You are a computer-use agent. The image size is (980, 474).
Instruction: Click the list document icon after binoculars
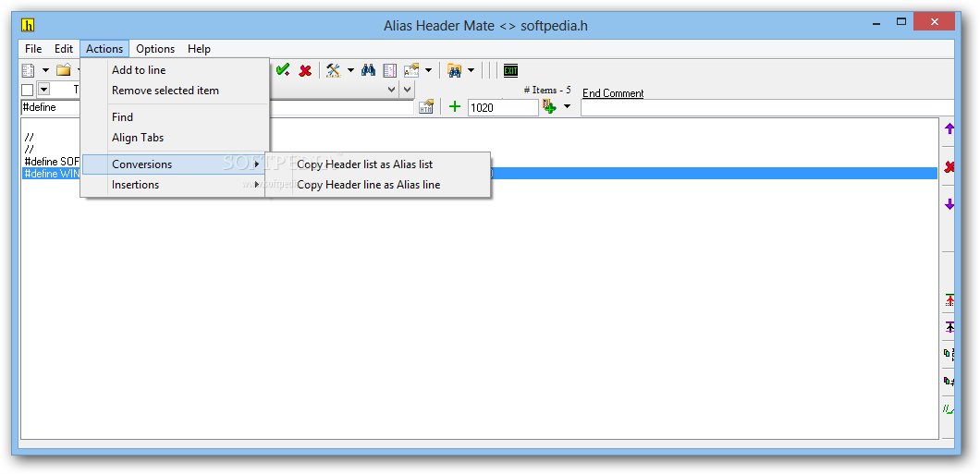point(390,70)
